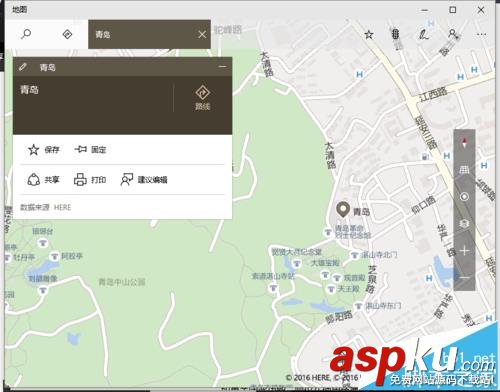
Task: Zoom out with the minus button
Action: tap(464, 277)
